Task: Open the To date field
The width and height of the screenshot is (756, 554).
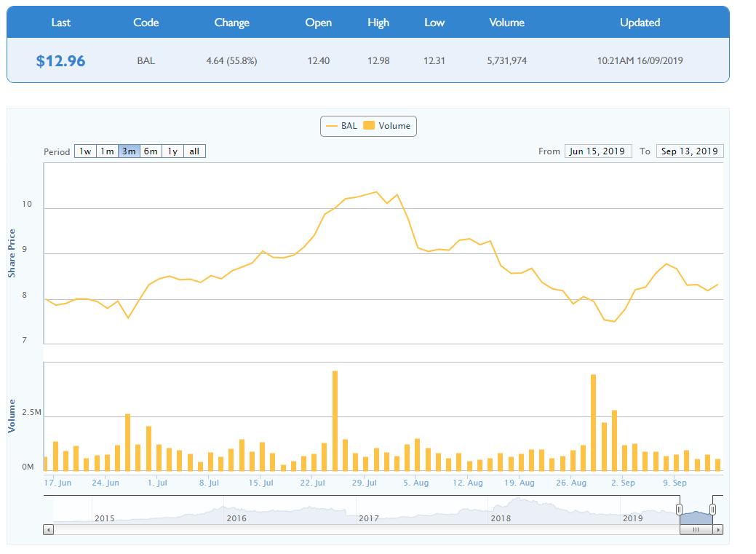Action: coord(689,151)
